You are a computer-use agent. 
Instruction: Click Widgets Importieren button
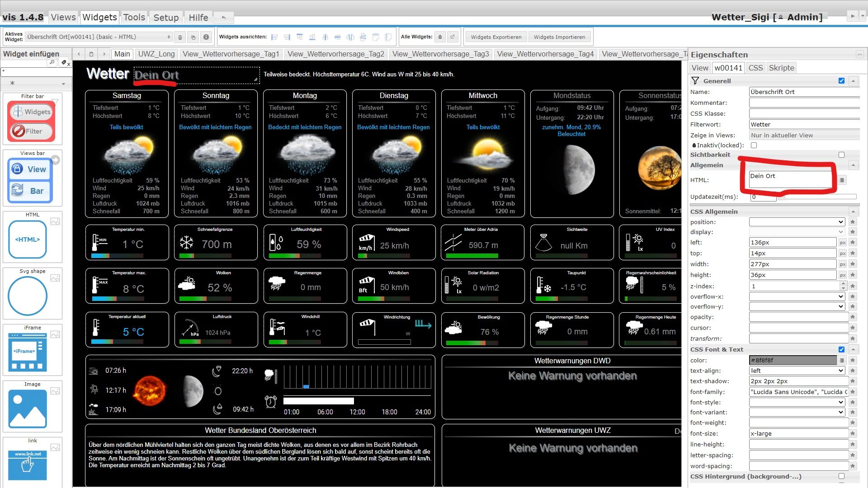[x=559, y=37]
